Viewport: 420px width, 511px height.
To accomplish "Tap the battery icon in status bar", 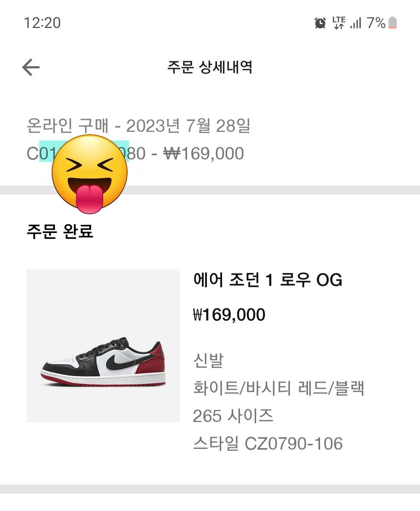I will (x=393, y=23).
